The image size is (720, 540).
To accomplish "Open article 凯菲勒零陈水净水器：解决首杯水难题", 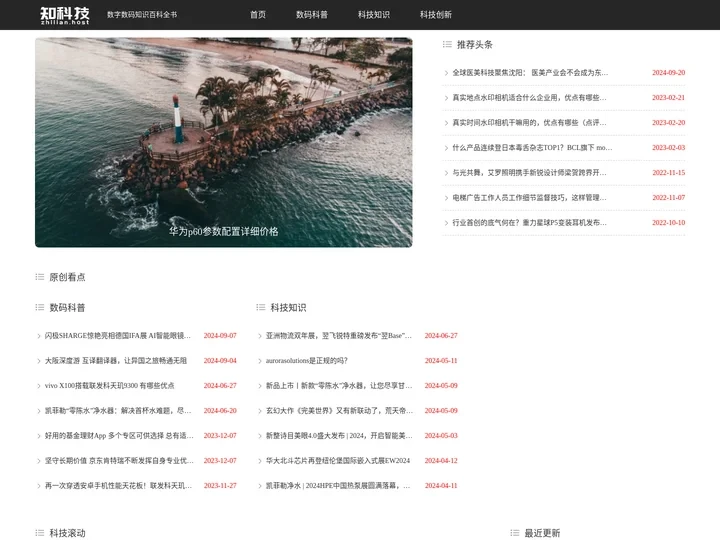I will point(118,411).
